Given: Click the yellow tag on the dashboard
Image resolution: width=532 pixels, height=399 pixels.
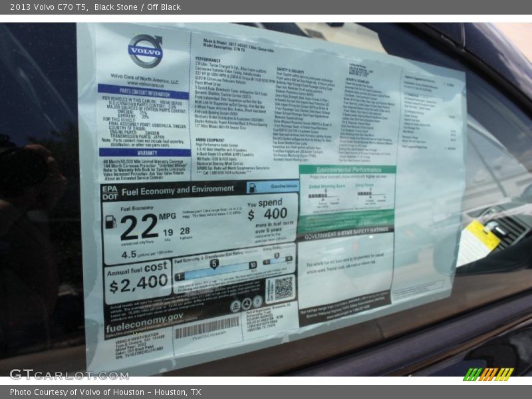Looking at the screenshot, I should point(481,235).
